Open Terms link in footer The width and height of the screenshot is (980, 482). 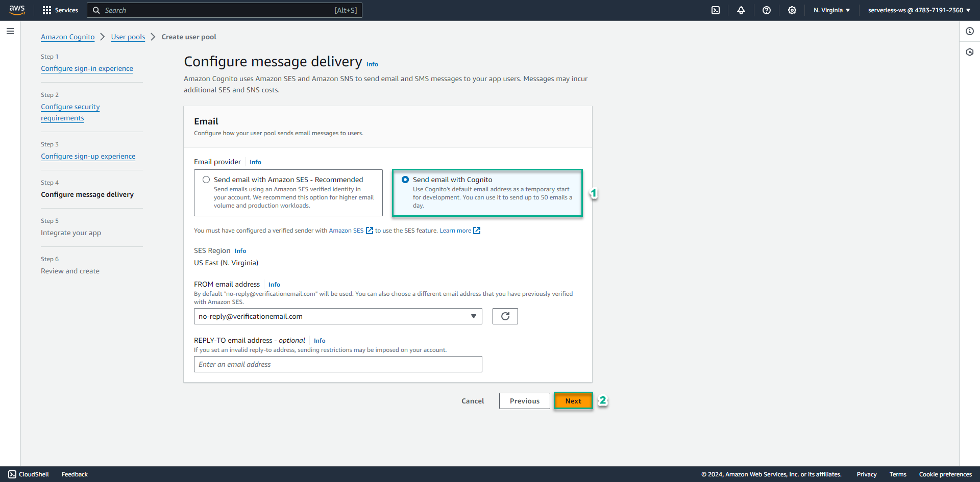(x=898, y=474)
